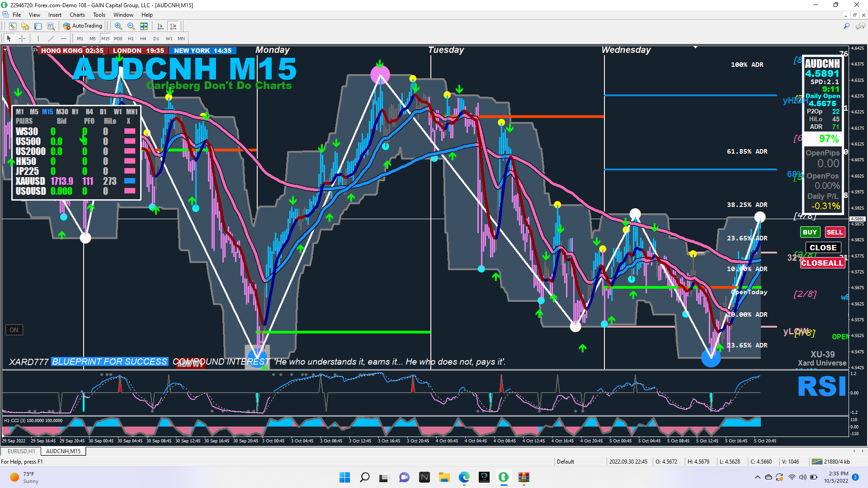
Task: Open the Market Watch window icon
Action: tap(12, 26)
